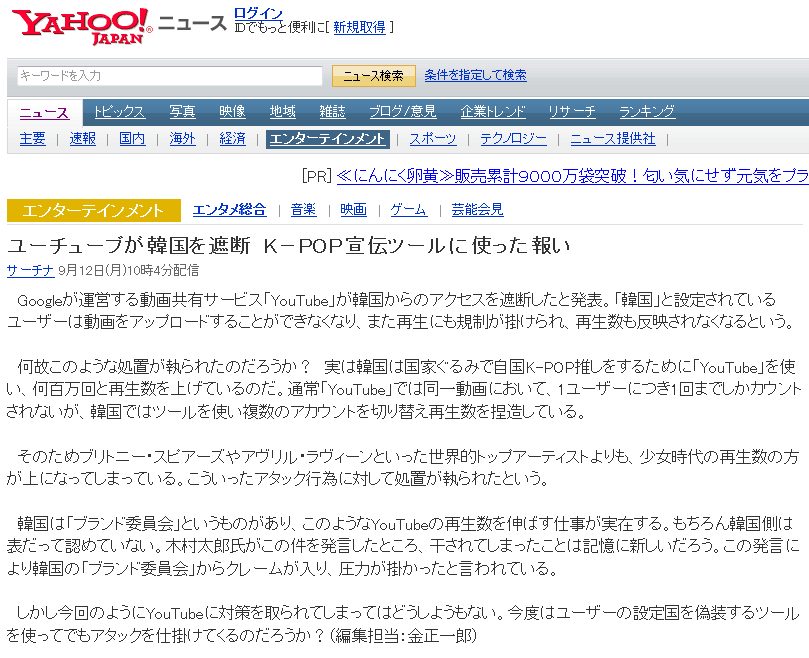The height and width of the screenshot is (658, 809).
Task: Select highlighted エンターテインメント category
Action: coord(328,139)
